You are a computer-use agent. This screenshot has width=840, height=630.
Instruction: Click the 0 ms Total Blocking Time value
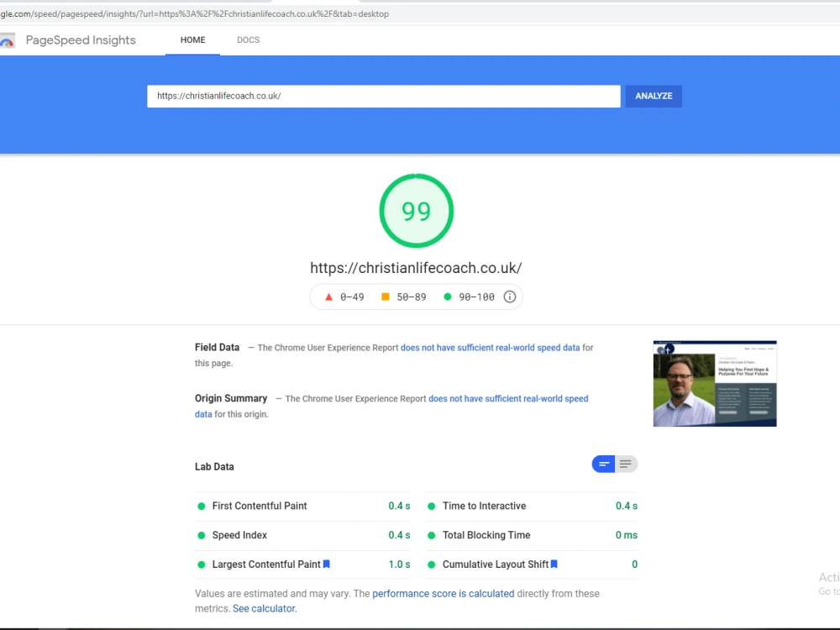627,535
